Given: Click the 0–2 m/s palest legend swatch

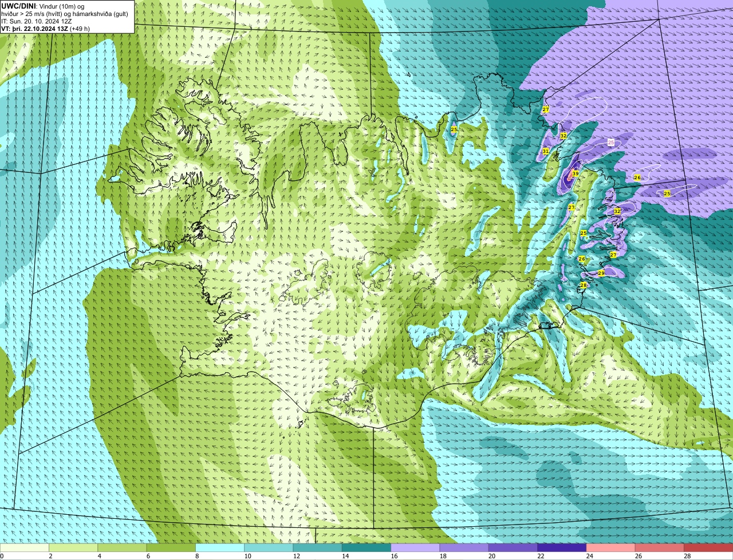Looking at the screenshot, I should (25, 548).
